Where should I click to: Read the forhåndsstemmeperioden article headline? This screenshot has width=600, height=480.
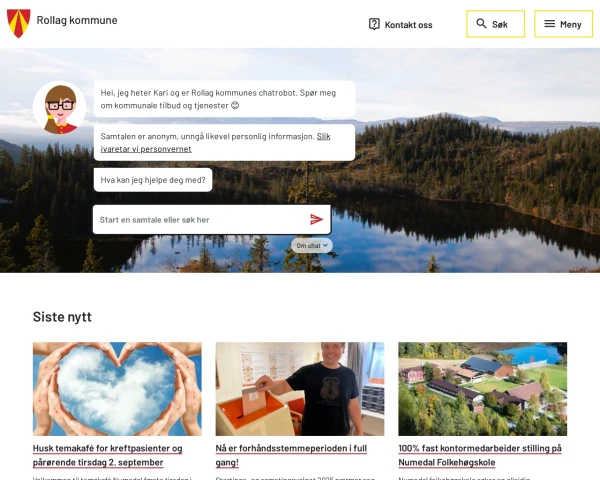(289, 455)
